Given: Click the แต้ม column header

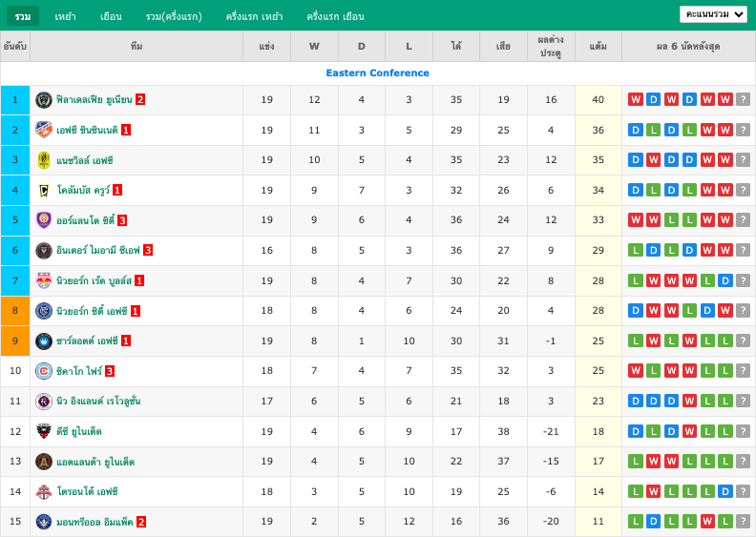Looking at the screenshot, I should point(598,46).
